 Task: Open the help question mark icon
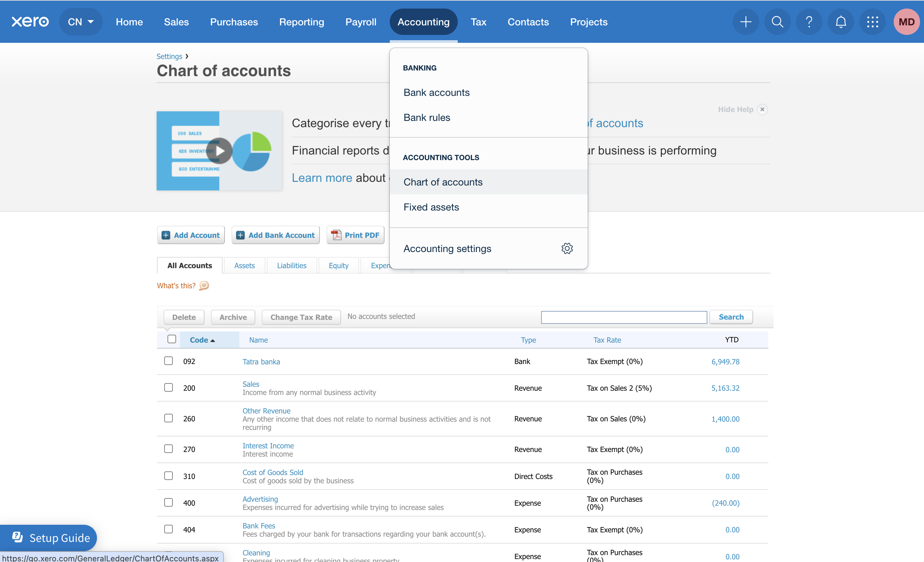pos(809,22)
